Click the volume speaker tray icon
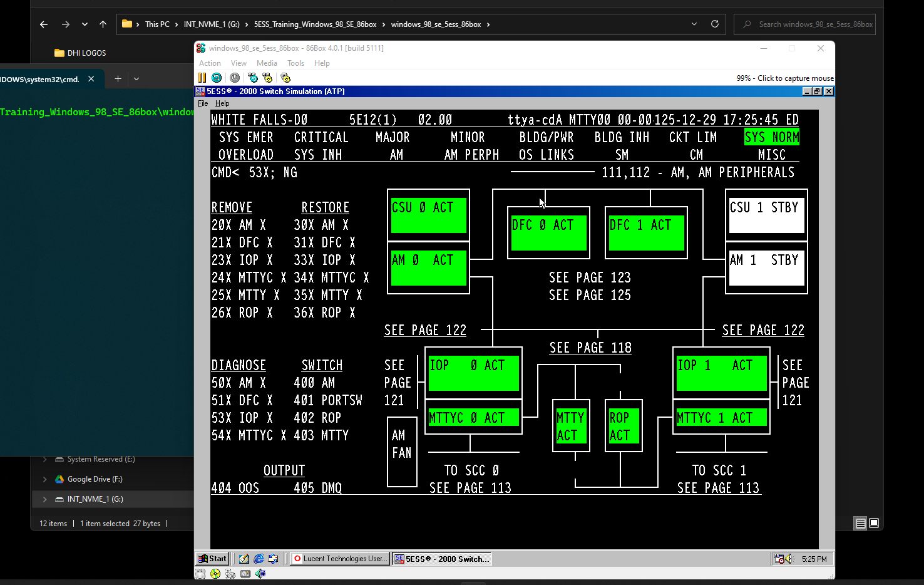The height and width of the screenshot is (585, 924). [x=789, y=559]
